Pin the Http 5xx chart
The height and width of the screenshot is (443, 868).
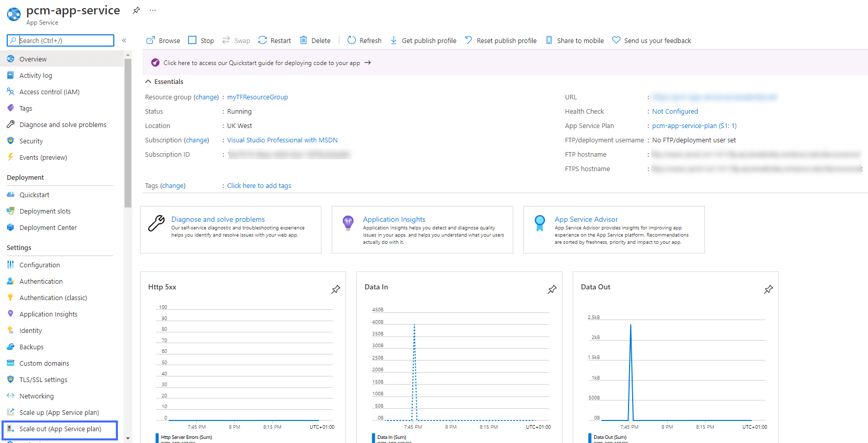[336, 289]
